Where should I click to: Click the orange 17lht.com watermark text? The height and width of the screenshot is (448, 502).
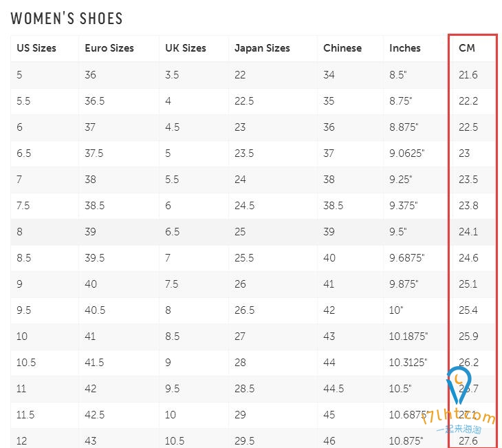coord(458,416)
